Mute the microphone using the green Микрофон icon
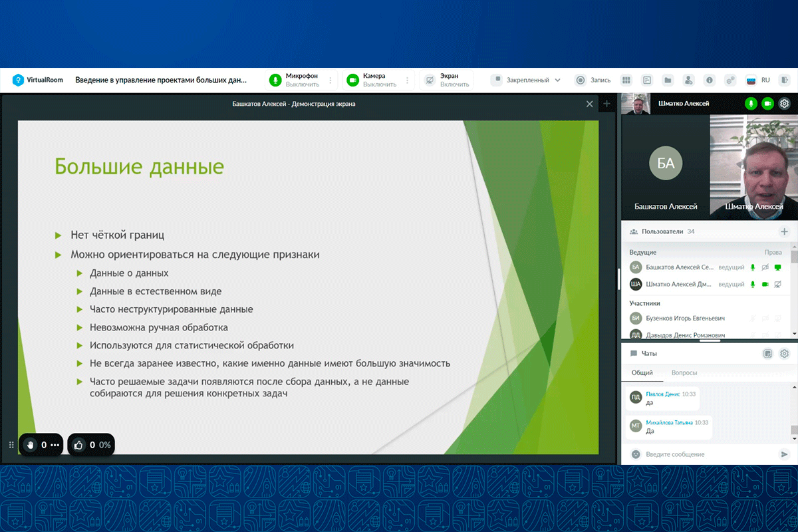The width and height of the screenshot is (798, 532). click(x=275, y=80)
